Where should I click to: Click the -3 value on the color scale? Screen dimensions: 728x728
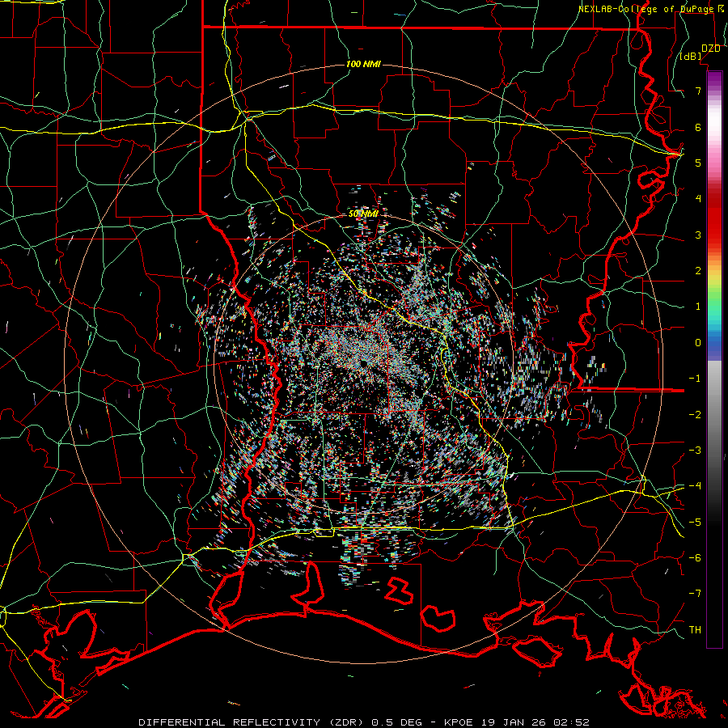point(695,451)
